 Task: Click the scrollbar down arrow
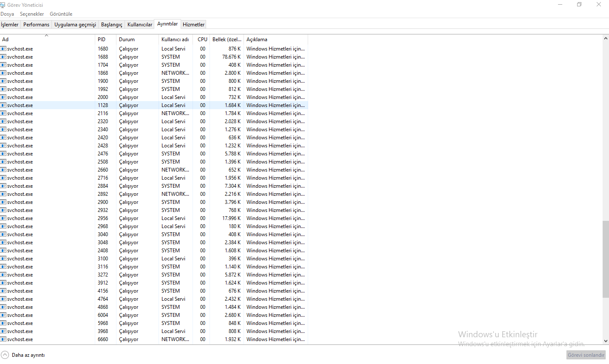[x=606, y=341]
